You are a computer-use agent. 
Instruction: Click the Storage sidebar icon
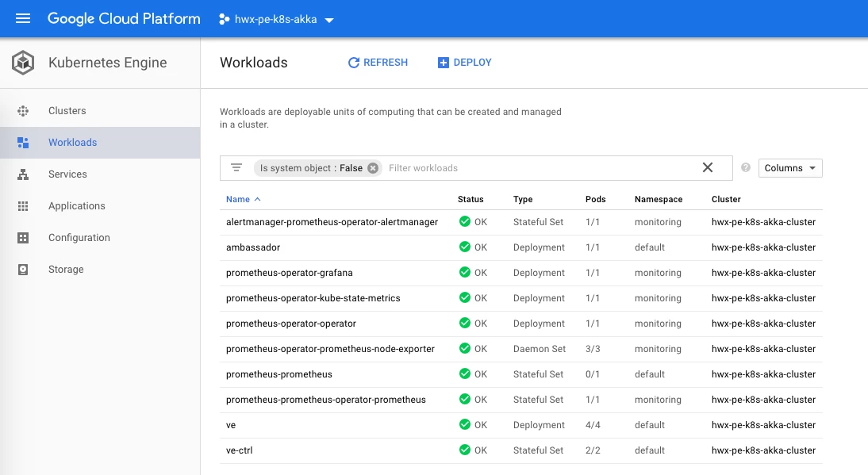[23, 270]
